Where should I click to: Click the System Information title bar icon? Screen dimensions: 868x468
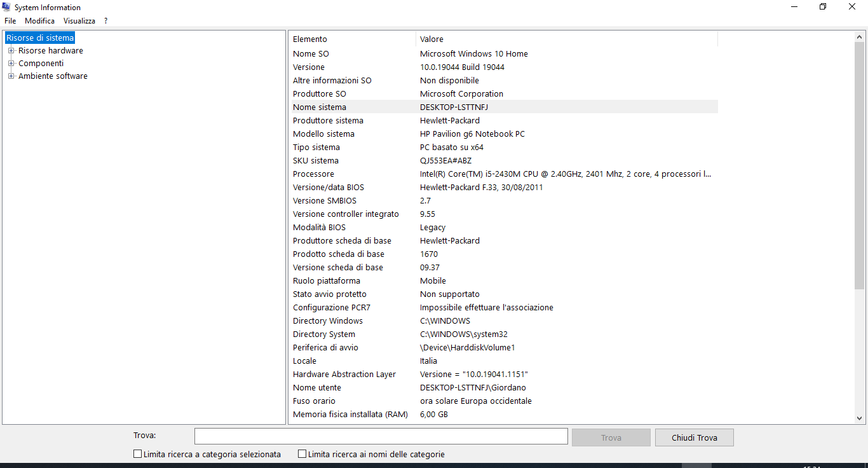pyautogui.click(x=7, y=8)
